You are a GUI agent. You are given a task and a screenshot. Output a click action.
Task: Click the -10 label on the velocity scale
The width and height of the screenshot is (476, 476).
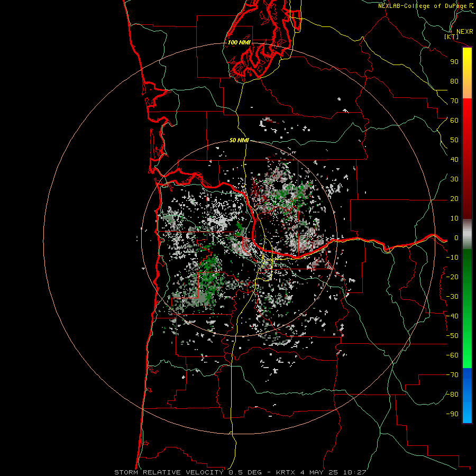pyautogui.click(x=452, y=258)
